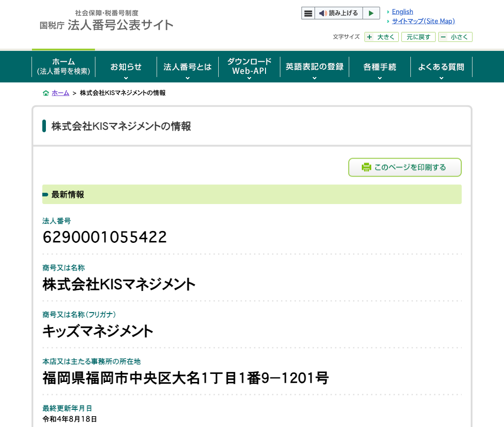
Task: Select corporate number 6290001055422
Action: 105,237
